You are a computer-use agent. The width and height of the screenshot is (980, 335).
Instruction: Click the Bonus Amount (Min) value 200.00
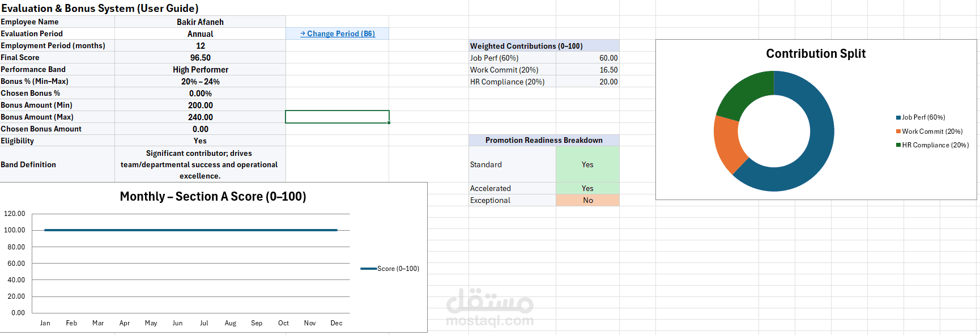[x=200, y=105]
